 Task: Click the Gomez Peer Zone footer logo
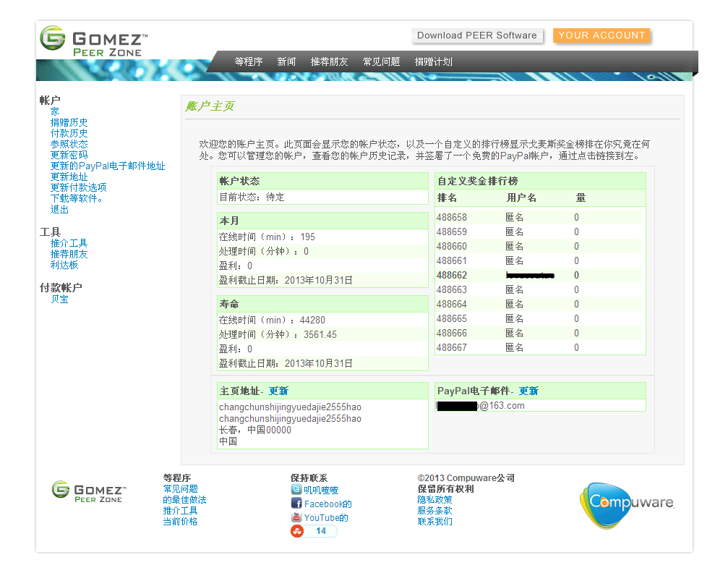tap(89, 492)
